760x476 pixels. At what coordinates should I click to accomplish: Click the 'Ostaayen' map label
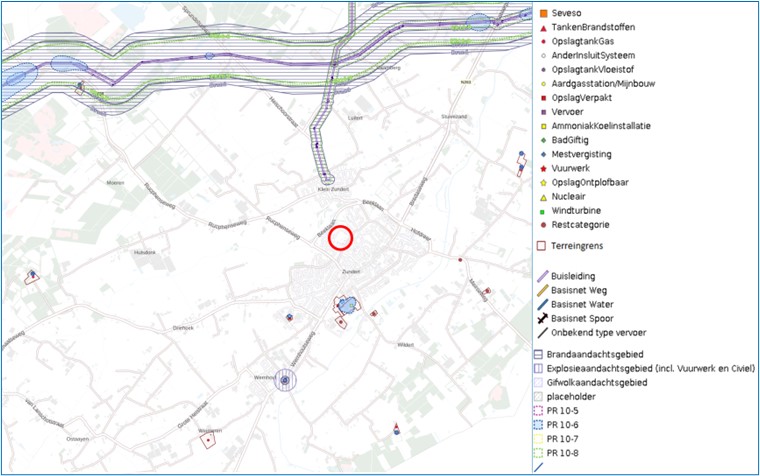[78, 439]
